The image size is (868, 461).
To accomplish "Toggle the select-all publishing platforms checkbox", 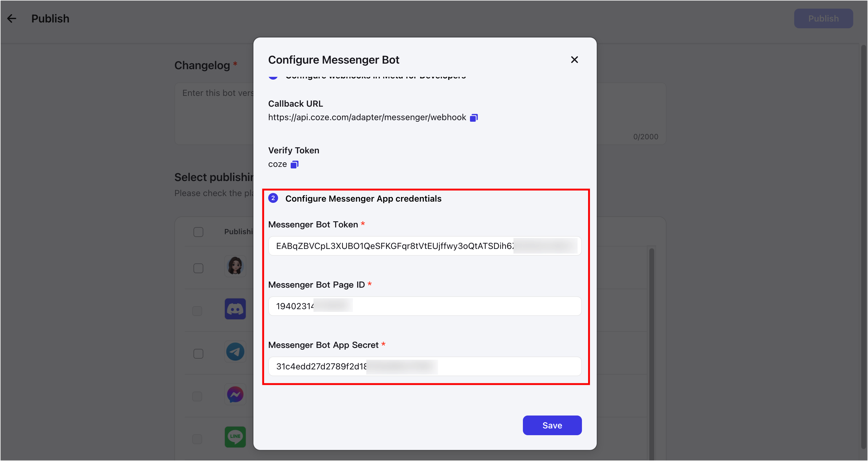I will coord(198,232).
